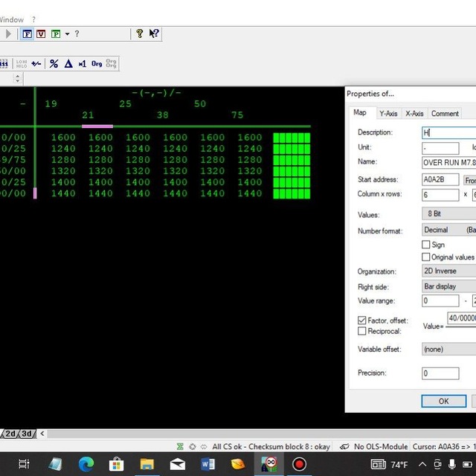
Task: Open Microsoft Word from the taskbar
Action: (x=208, y=464)
